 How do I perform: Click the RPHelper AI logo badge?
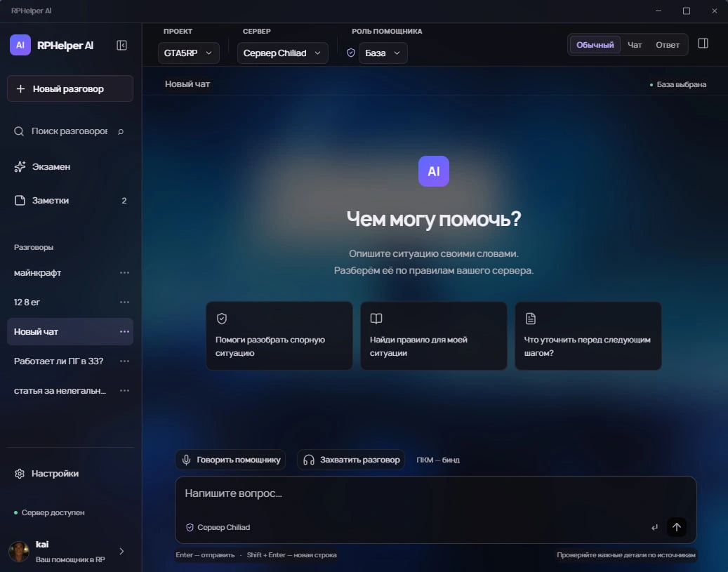pos(20,45)
